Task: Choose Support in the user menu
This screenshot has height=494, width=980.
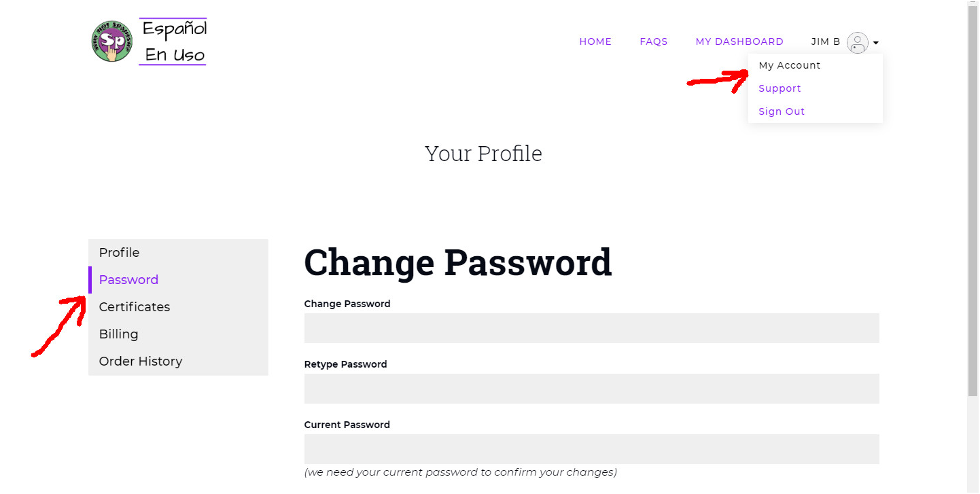Action: 780,88
